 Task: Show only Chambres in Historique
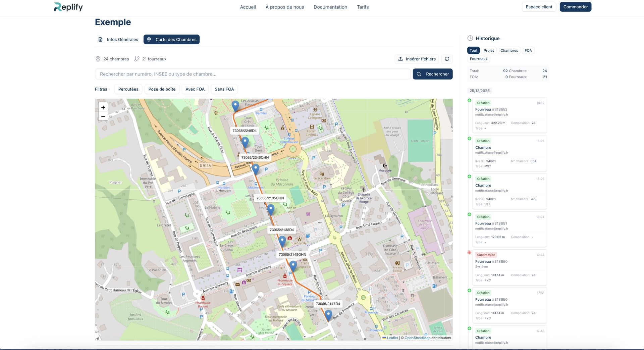[509, 51]
